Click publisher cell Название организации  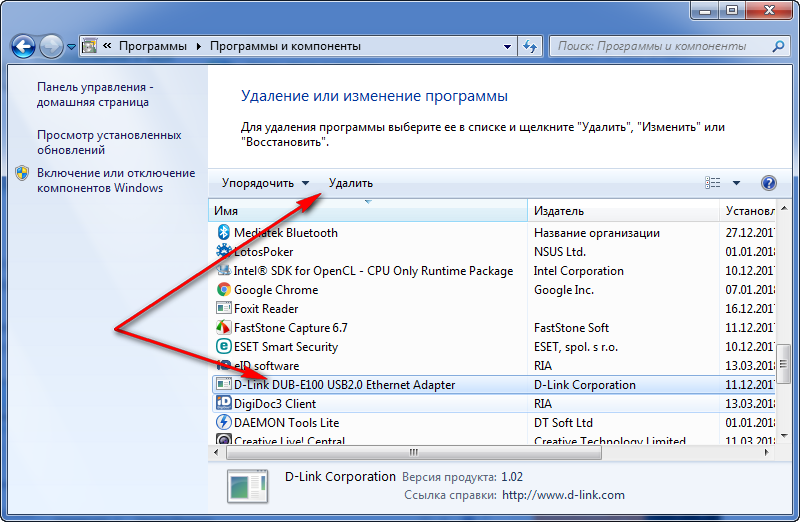pyautogui.click(x=596, y=233)
